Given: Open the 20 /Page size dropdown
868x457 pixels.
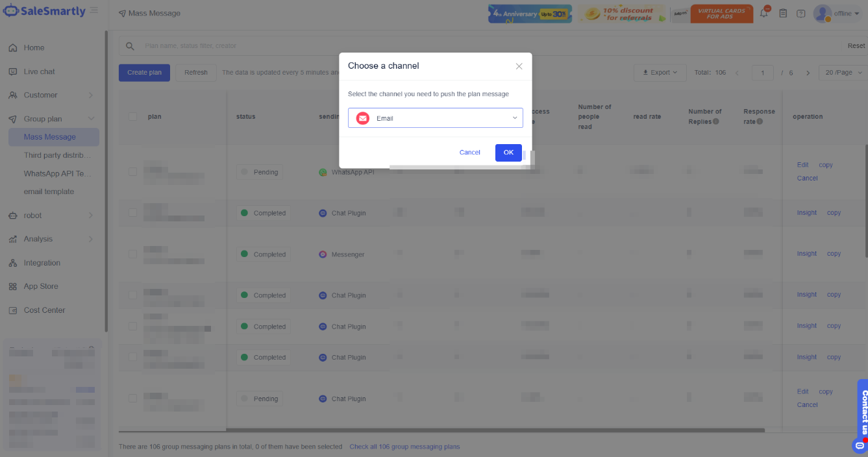Looking at the screenshot, I should click(843, 73).
